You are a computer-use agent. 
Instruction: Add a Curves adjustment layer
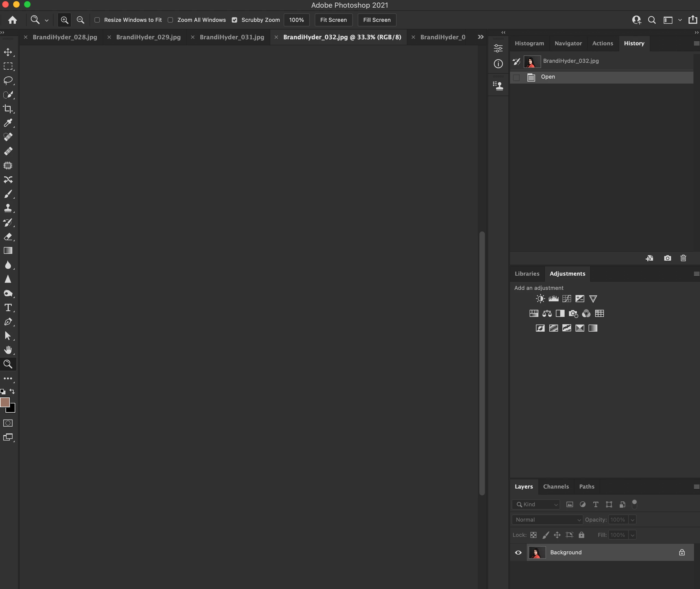[x=566, y=299]
